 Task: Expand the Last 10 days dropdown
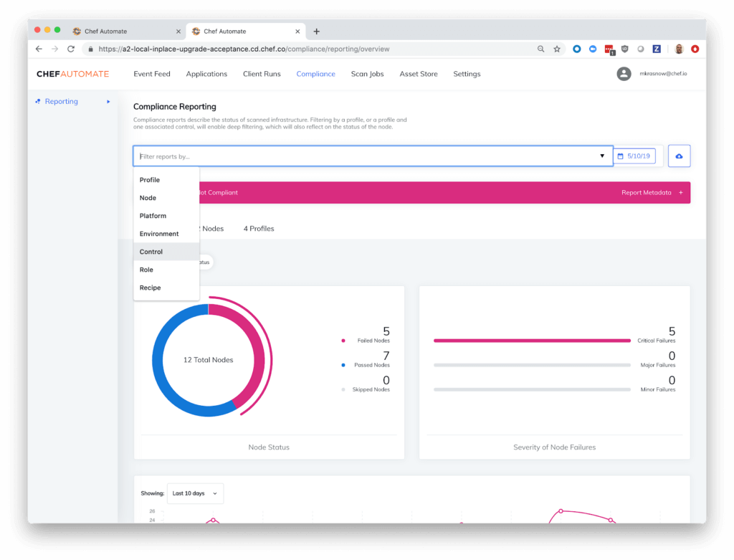click(x=195, y=493)
